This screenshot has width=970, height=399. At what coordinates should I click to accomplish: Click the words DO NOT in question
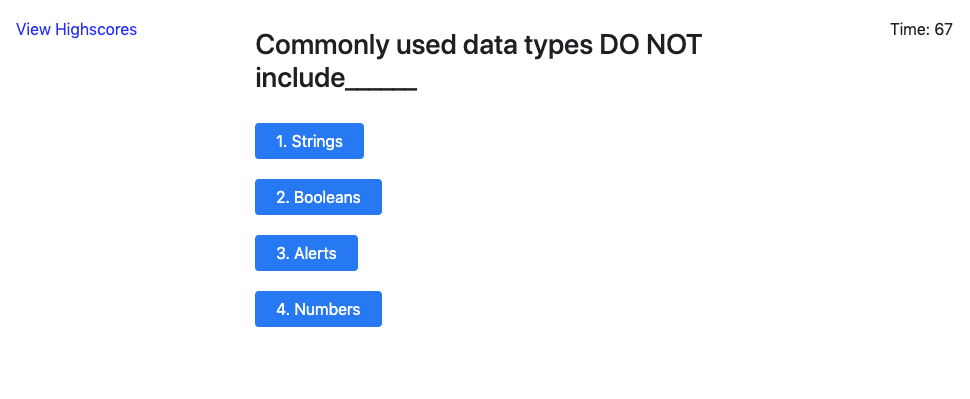651,45
